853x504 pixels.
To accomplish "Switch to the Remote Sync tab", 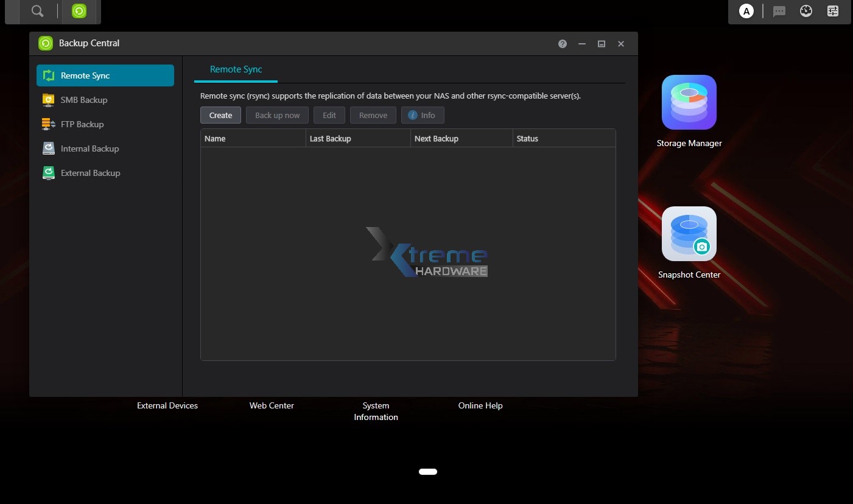I will pyautogui.click(x=236, y=69).
